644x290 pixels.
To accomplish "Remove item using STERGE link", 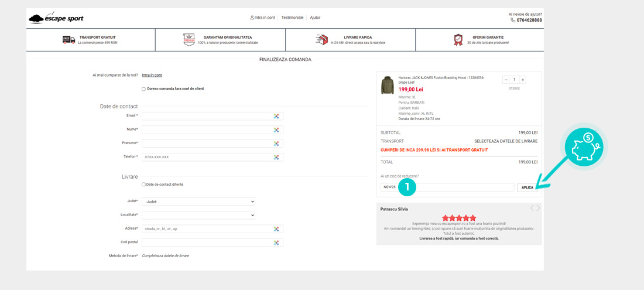I will tap(514, 88).
